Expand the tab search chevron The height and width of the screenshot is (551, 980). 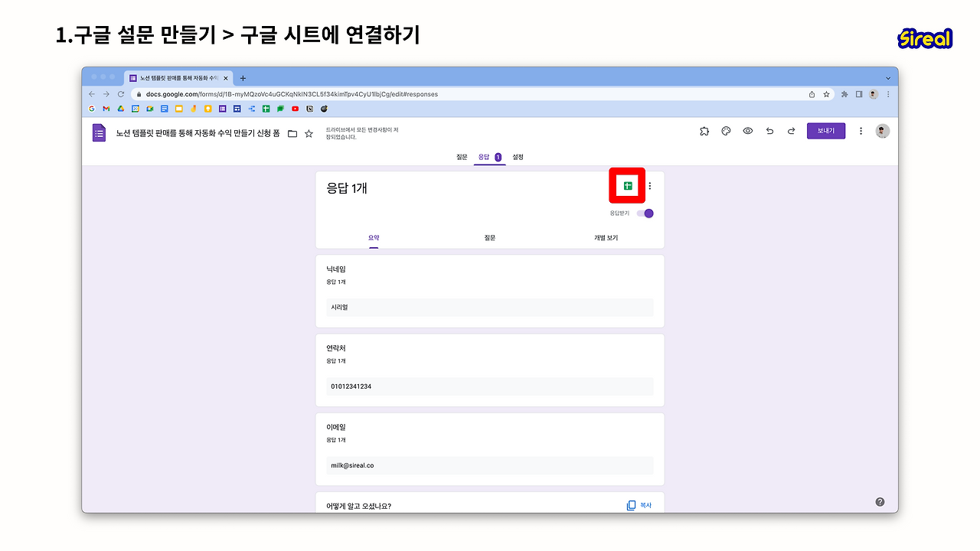(x=888, y=78)
